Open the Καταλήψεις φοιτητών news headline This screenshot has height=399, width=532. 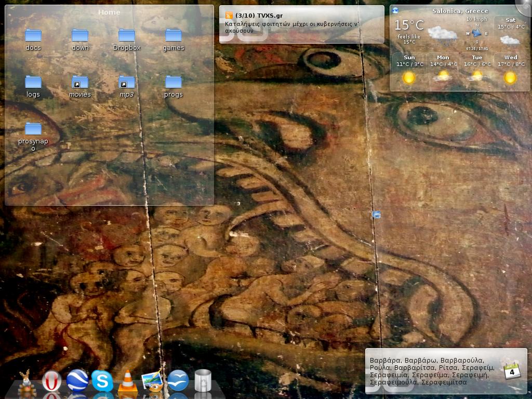click(292, 27)
